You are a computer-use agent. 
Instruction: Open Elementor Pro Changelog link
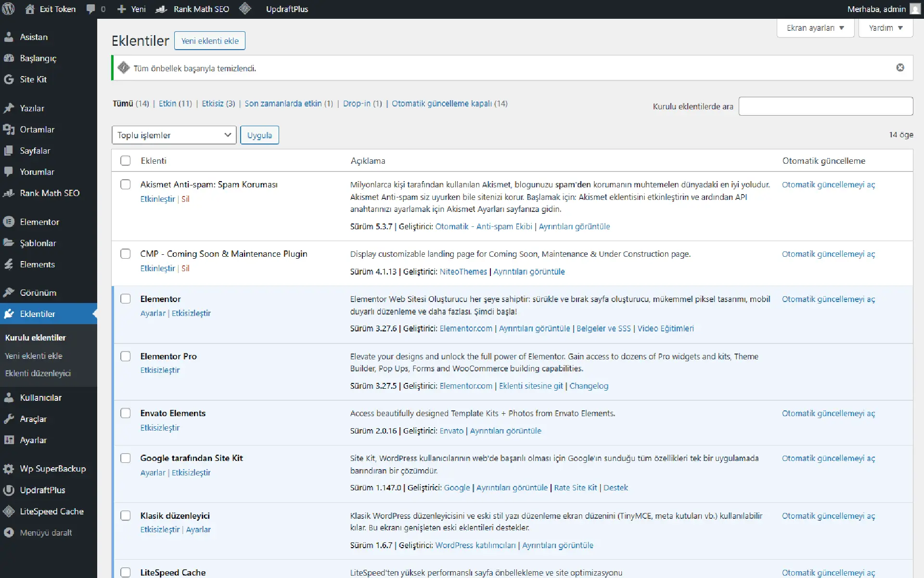click(589, 386)
